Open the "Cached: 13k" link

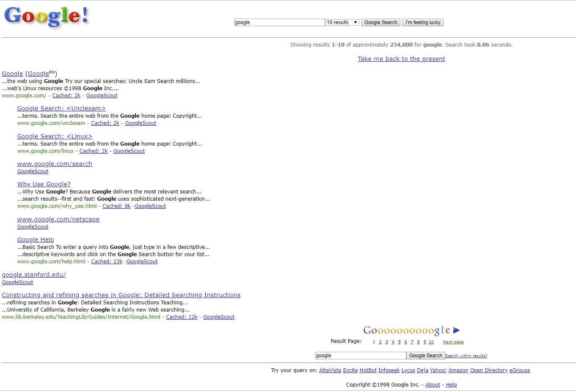click(107, 262)
